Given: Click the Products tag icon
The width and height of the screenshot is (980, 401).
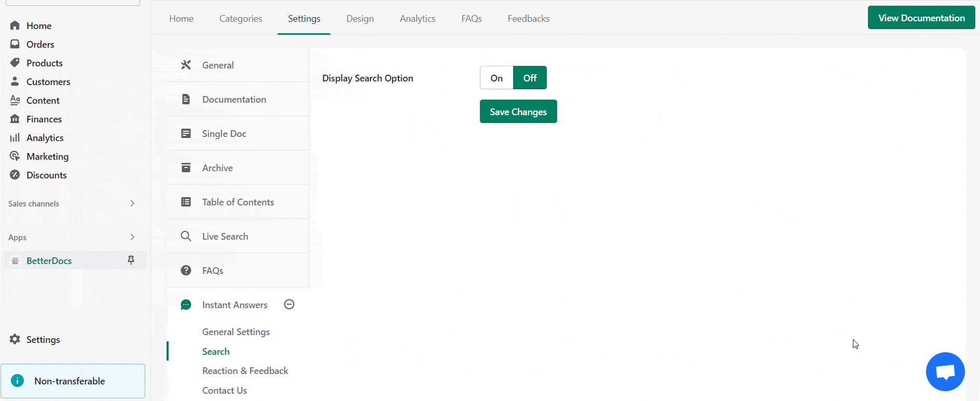Looking at the screenshot, I should [15, 63].
